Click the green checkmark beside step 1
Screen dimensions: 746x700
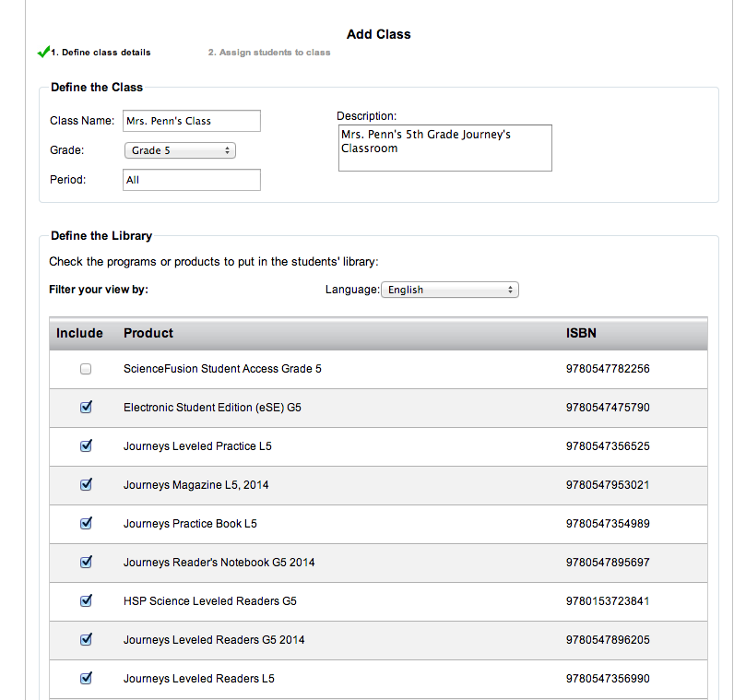(x=43, y=52)
